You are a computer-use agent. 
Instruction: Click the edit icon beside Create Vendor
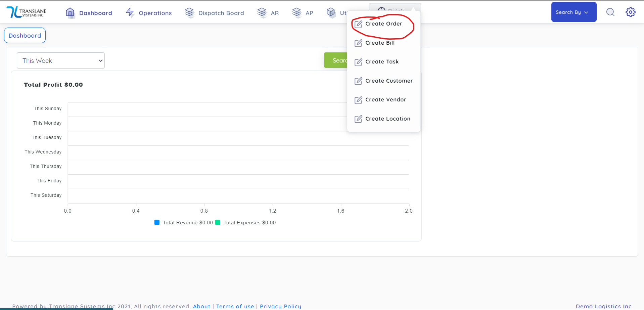click(358, 100)
